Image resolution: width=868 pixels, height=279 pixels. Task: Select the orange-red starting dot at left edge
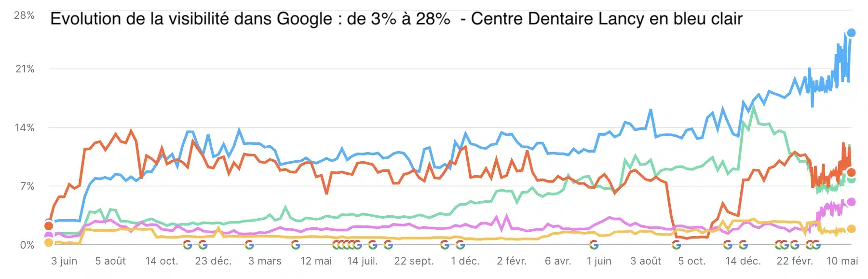[48, 225]
